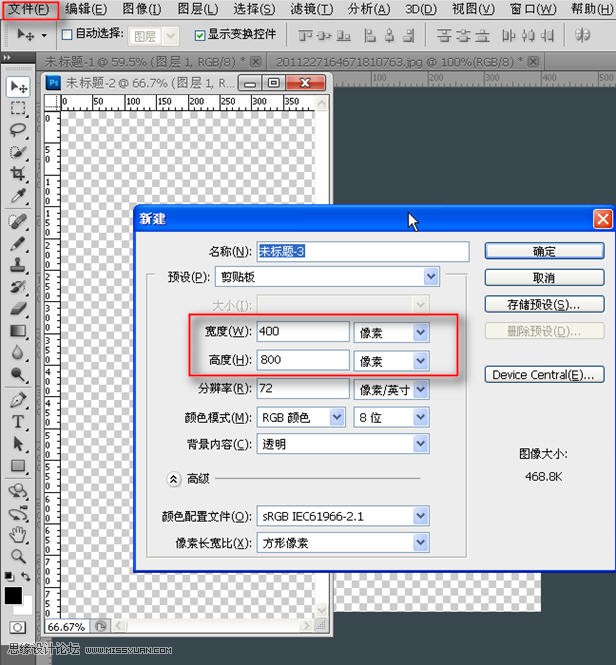Screen dimensions: 616x665
Task: Open the width unit 像素 dropdown
Action: [420, 332]
